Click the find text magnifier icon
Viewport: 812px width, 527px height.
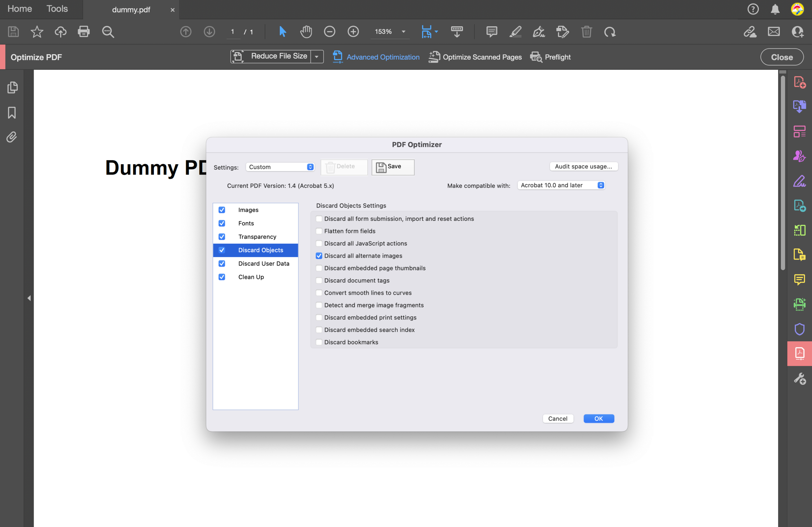[108, 32]
